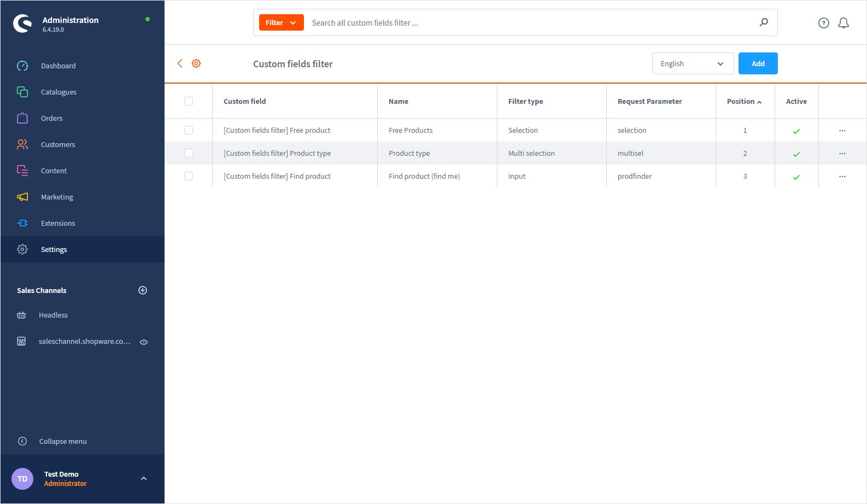Select the Product type row checkbox
Image resolution: width=867 pixels, height=504 pixels.
click(x=189, y=153)
